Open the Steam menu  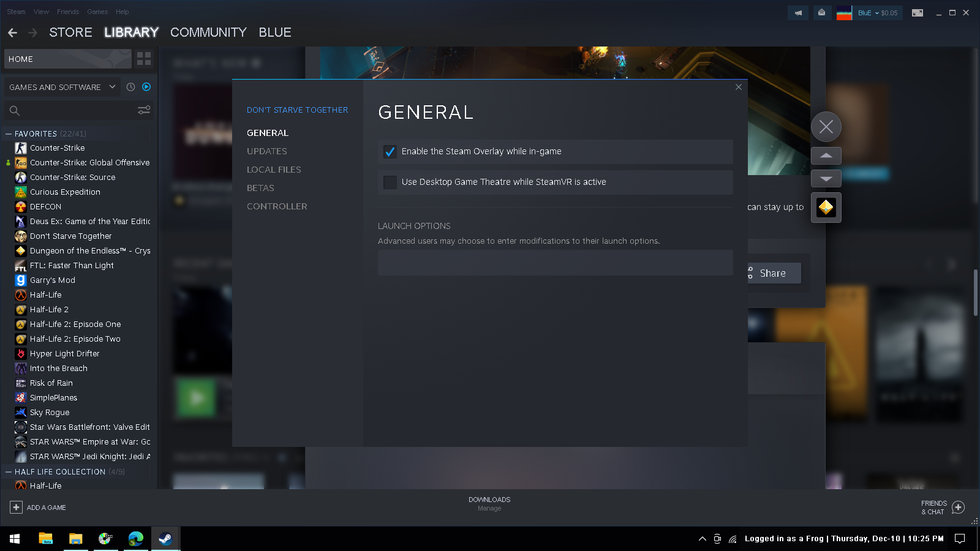click(x=17, y=12)
